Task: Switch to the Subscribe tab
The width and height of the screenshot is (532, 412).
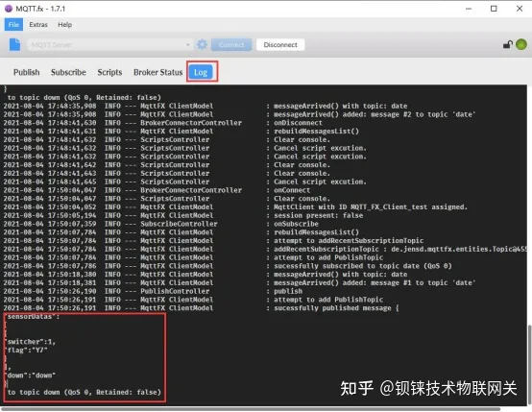Action: (x=68, y=72)
